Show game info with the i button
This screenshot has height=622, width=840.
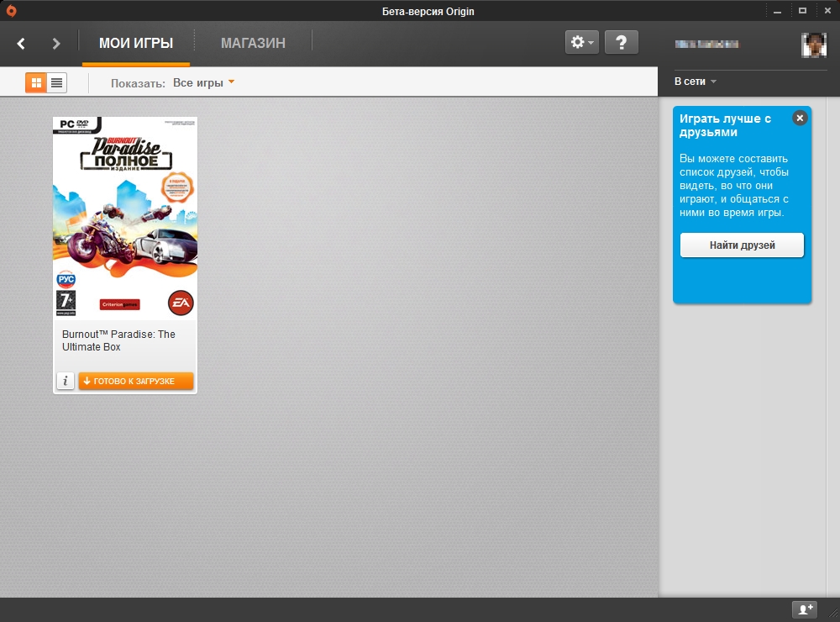coord(66,381)
